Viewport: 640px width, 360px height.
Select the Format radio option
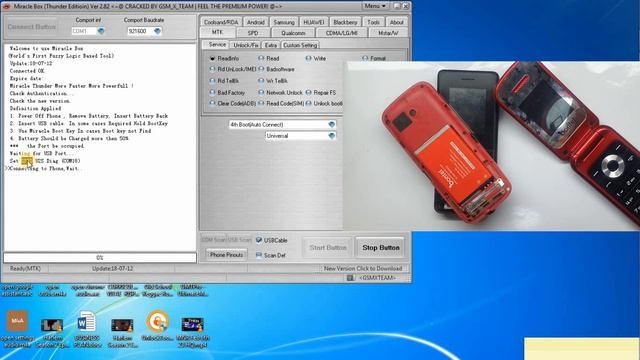click(x=365, y=58)
